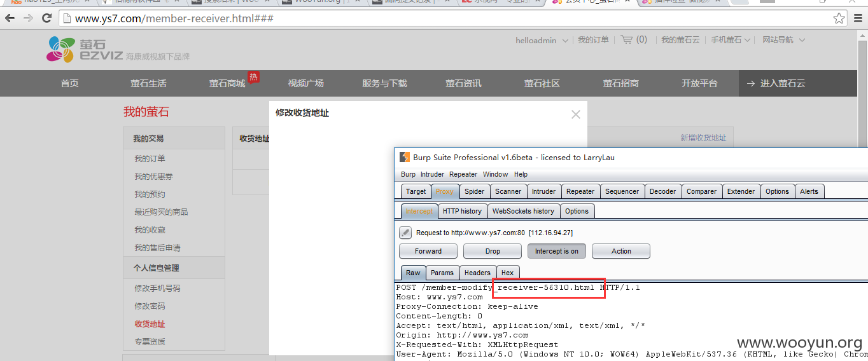Click the address bar URL field
868x361 pixels.
coord(445,18)
